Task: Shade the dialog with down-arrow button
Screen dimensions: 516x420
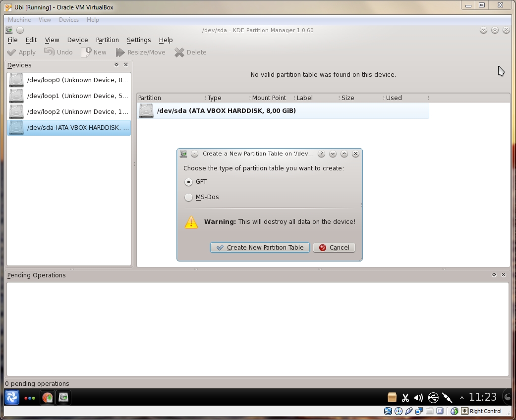Action: click(333, 154)
